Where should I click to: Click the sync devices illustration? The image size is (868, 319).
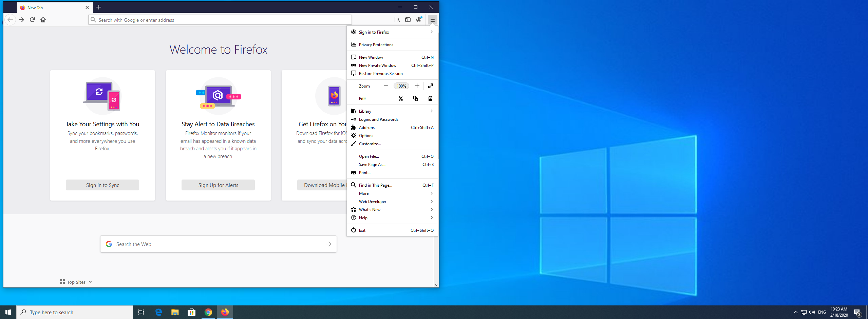[102, 96]
